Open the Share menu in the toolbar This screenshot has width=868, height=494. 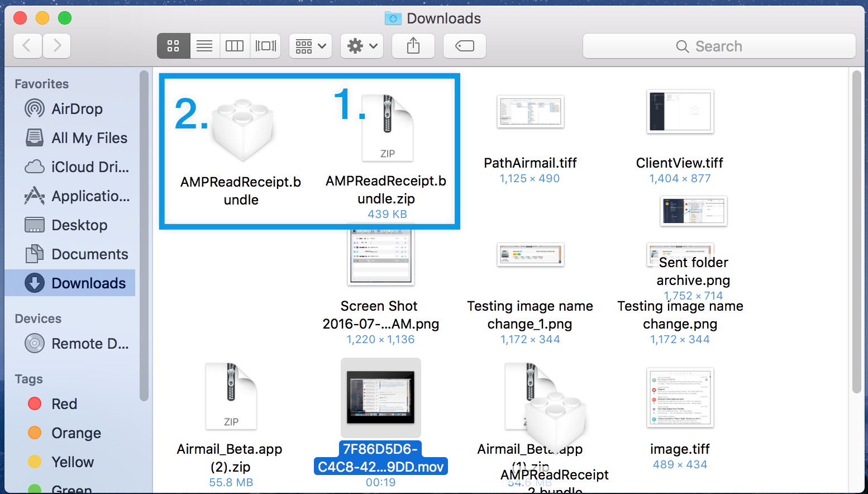[413, 46]
